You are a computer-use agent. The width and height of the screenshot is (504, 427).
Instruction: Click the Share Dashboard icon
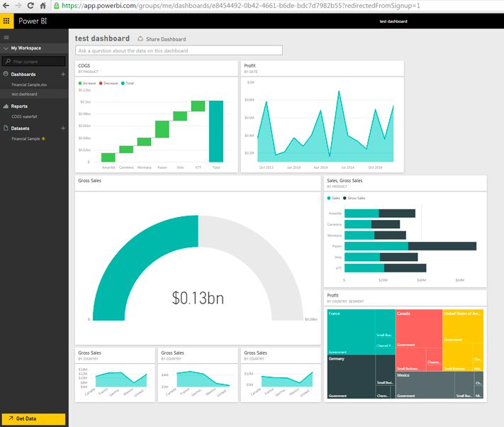[x=140, y=39]
